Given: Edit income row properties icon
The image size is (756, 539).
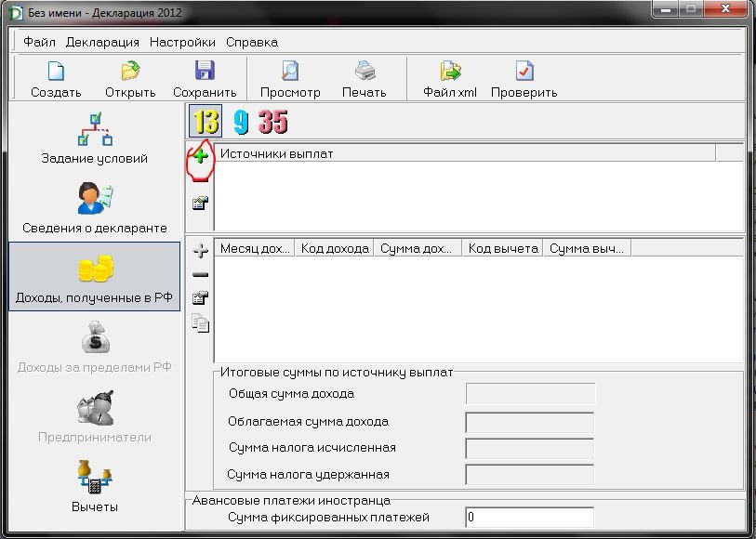Looking at the screenshot, I should point(200,297).
